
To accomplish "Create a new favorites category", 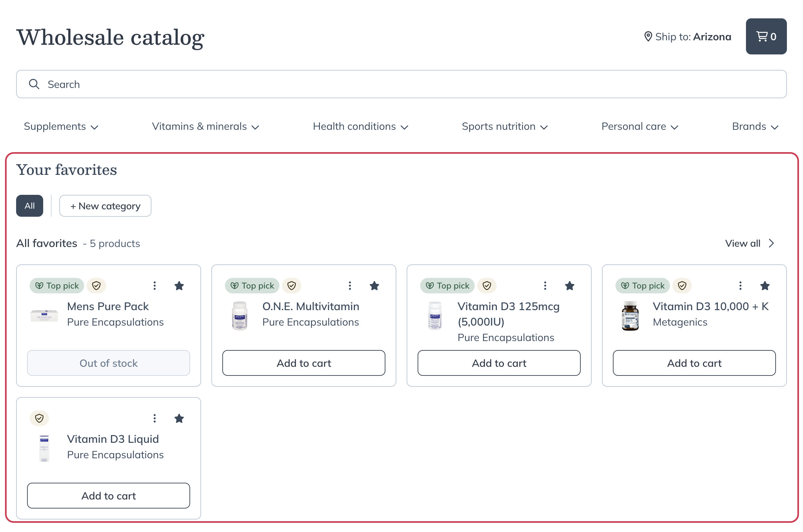I will tap(105, 205).
